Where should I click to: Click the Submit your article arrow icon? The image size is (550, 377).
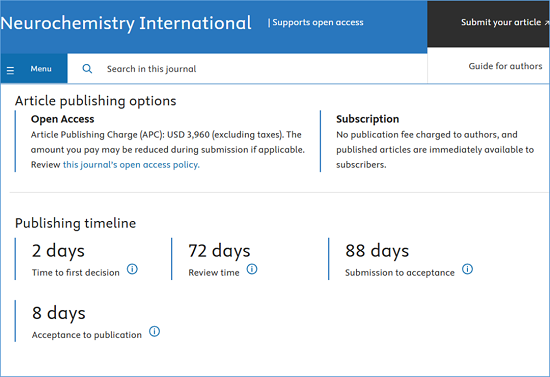[546, 22]
